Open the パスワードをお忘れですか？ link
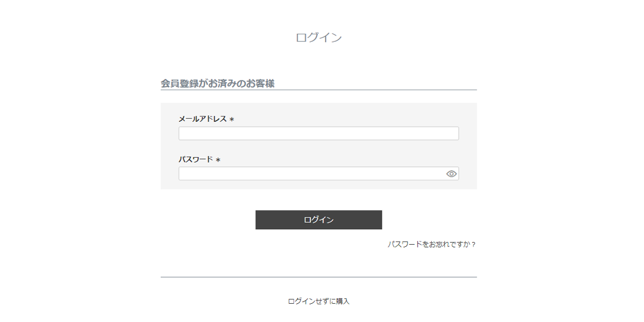 pos(432,244)
